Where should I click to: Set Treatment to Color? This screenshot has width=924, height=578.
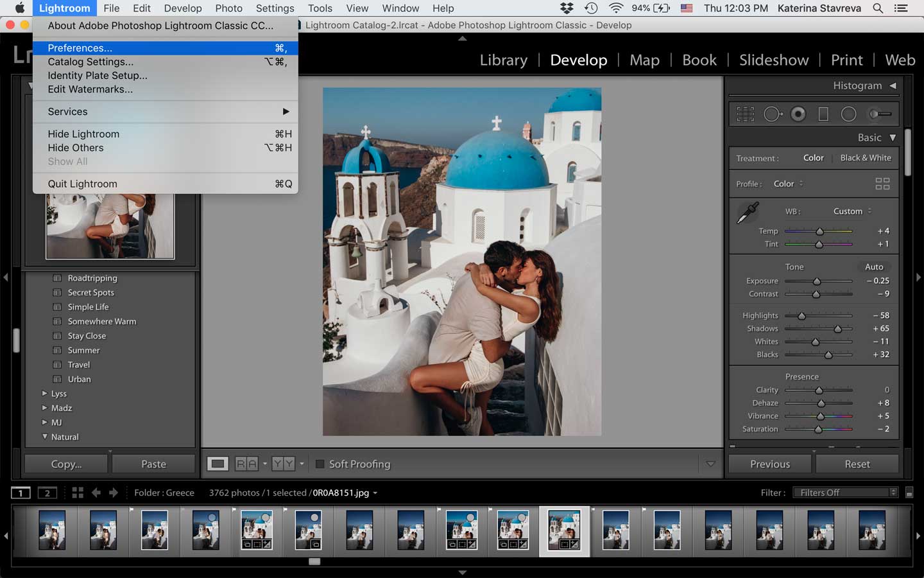tap(813, 158)
